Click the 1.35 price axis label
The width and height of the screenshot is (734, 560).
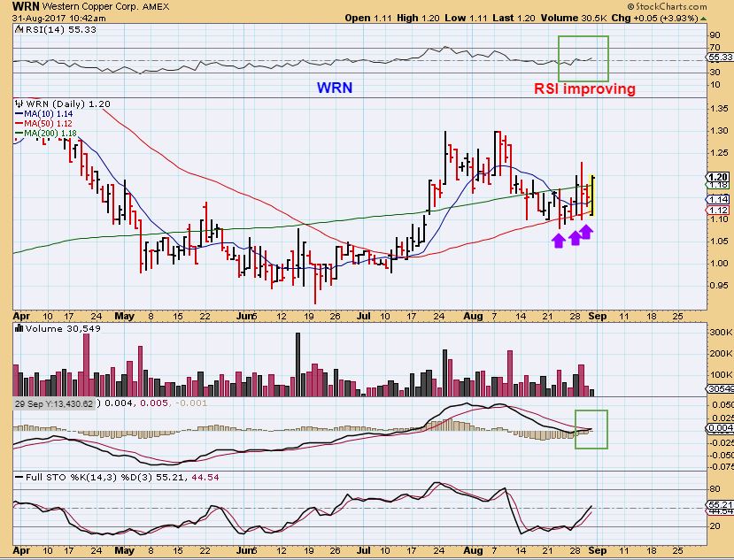(x=719, y=109)
